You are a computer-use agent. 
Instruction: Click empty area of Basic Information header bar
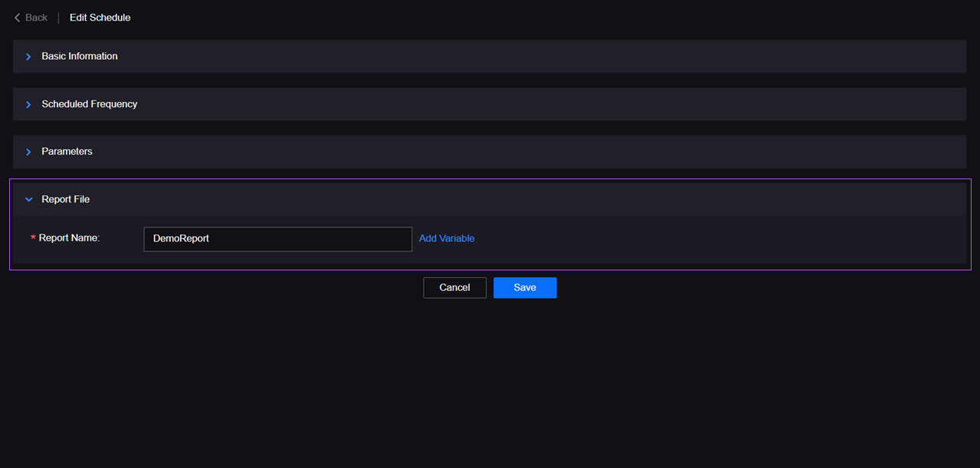536,57
